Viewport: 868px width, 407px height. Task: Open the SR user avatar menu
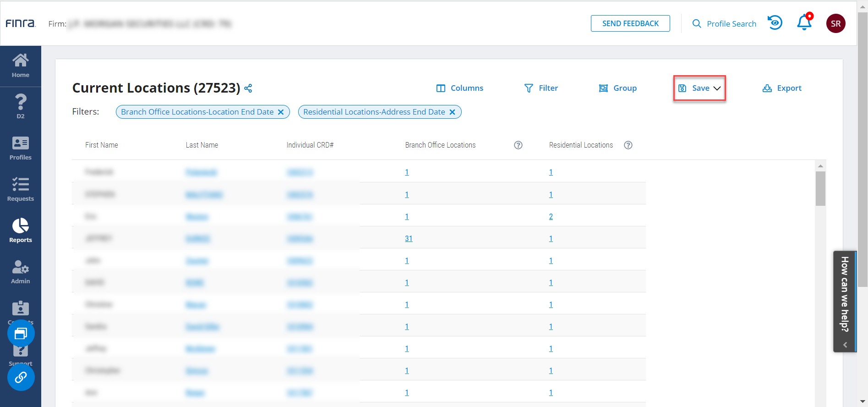pos(835,23)
